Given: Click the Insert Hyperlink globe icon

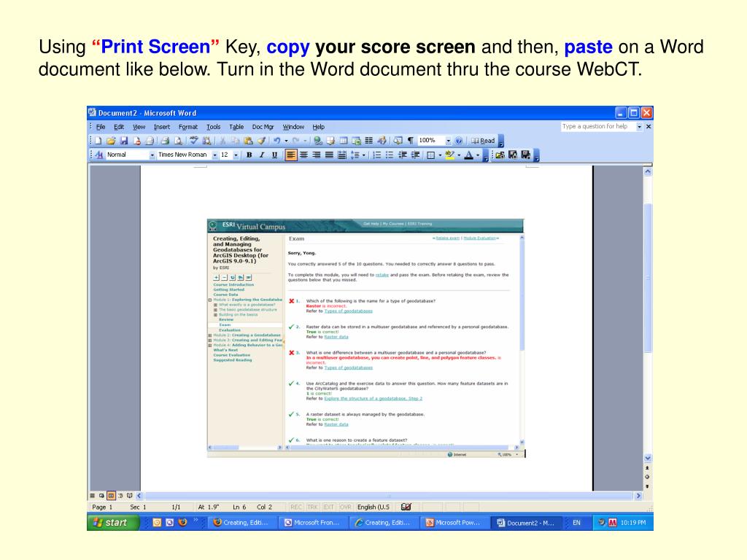Looking at the screenshot, I should click(x=318, y=141).
